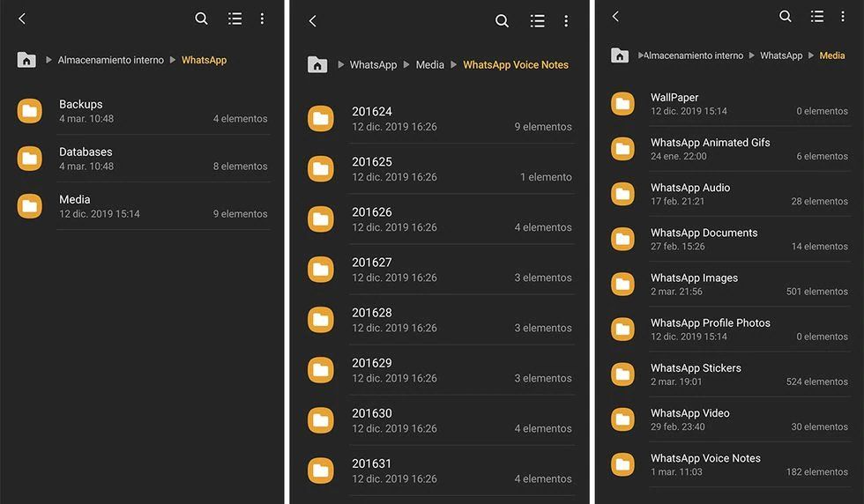Screen dimensions: 864x504
Task: Tap the search icon in the left WhatsApp panel
Action: [x=201, y=19]
